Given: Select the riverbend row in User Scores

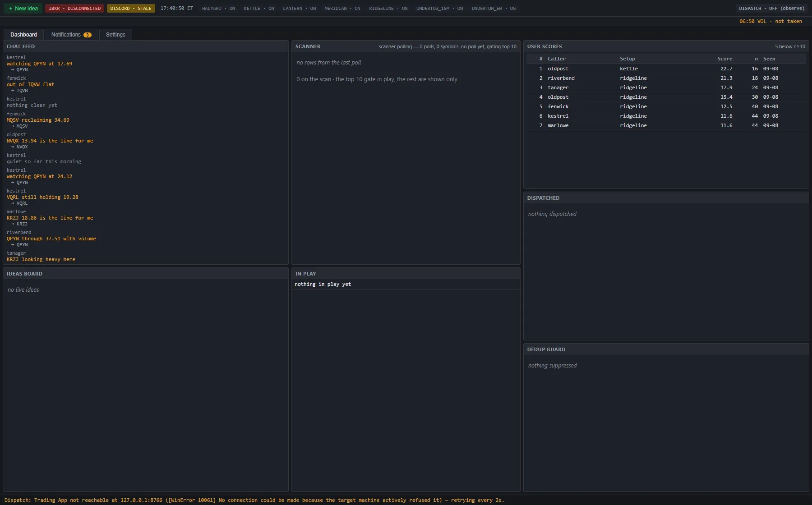Looking at the screenshot, I should [666, 78].
